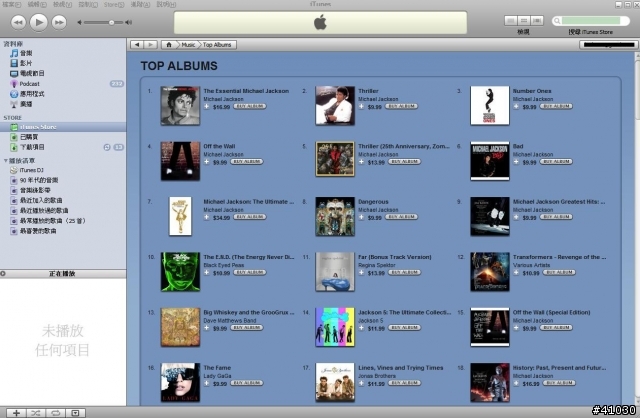Screen dimensions: 640x418
Task: Skip to previous track button
Action: tap(18, 22)
